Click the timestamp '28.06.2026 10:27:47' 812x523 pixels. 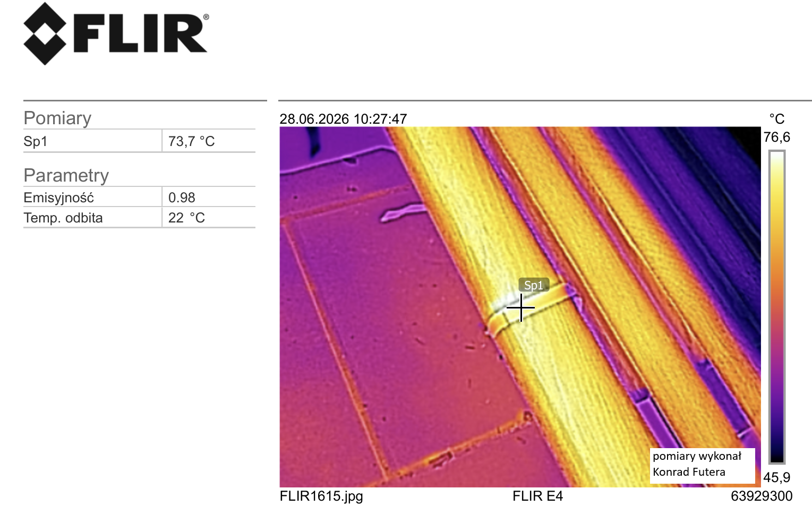(344, 119)
